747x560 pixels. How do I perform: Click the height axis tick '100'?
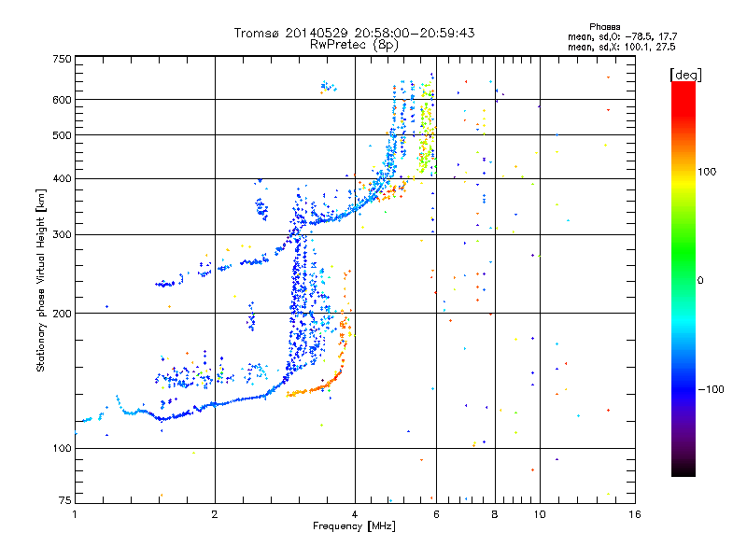(62, 449)
